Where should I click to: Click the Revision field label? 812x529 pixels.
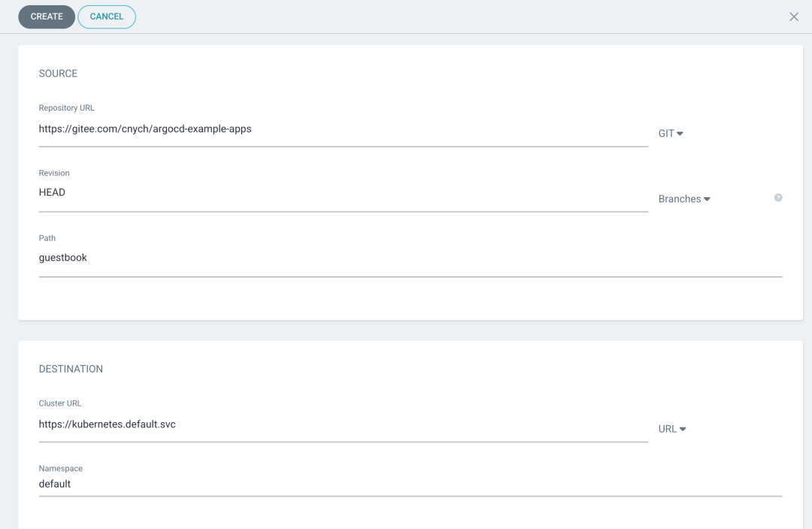click(54, 173)
